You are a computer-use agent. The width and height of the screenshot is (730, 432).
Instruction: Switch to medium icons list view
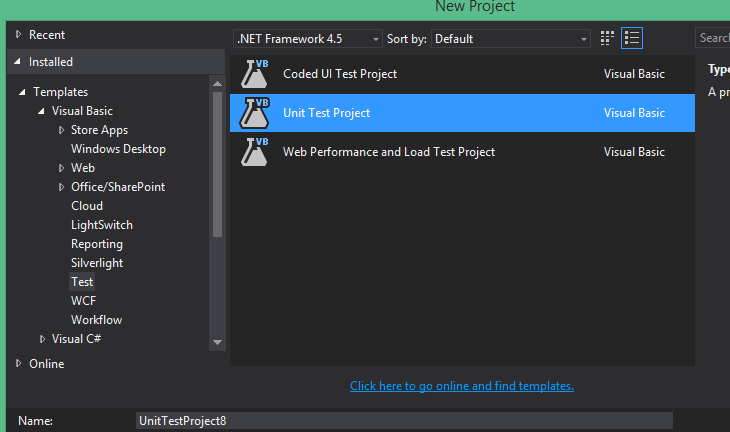click(632, 39)
